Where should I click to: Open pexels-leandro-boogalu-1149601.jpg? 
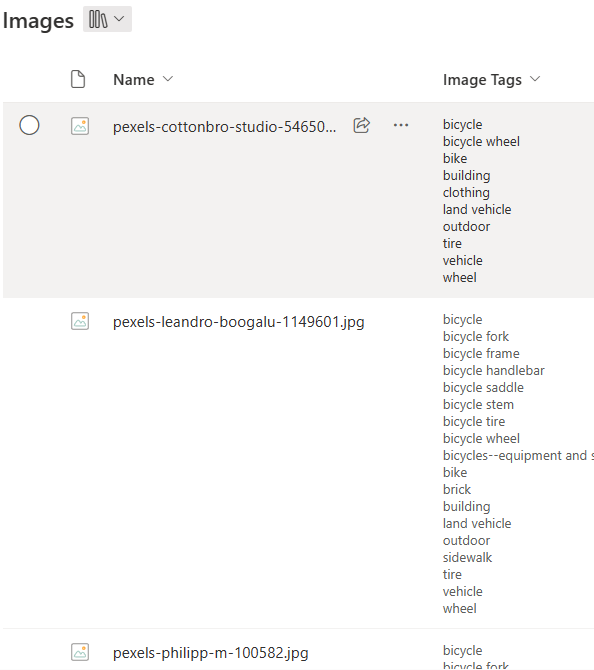point(238,322)
